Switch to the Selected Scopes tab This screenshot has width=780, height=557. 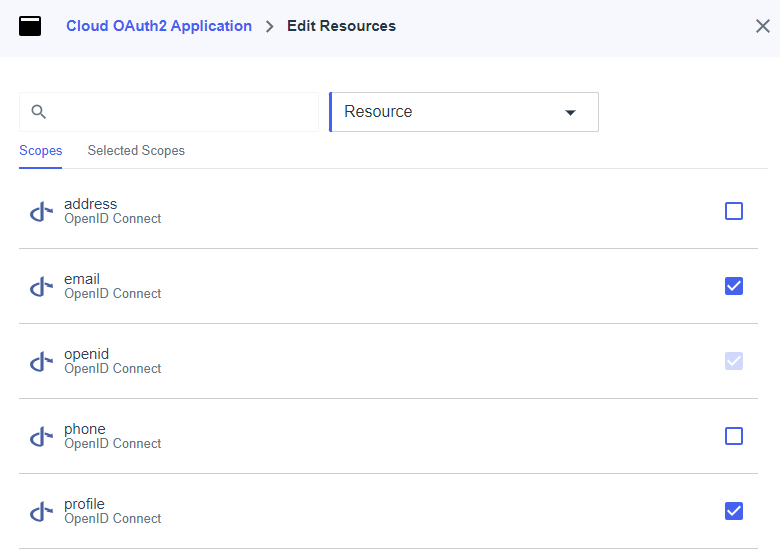click(136, 151)
